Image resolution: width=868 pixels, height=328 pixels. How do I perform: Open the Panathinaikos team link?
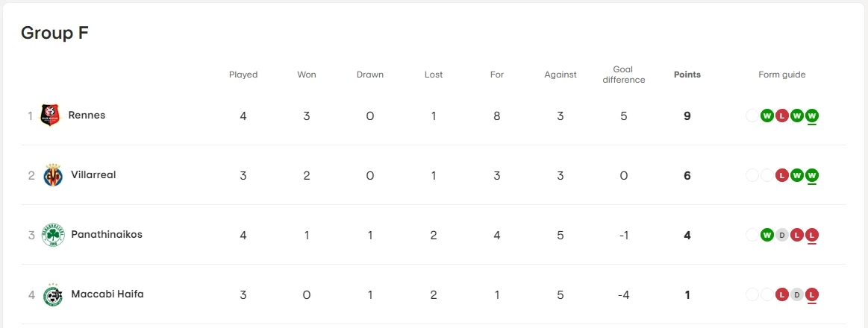(107, 235)
